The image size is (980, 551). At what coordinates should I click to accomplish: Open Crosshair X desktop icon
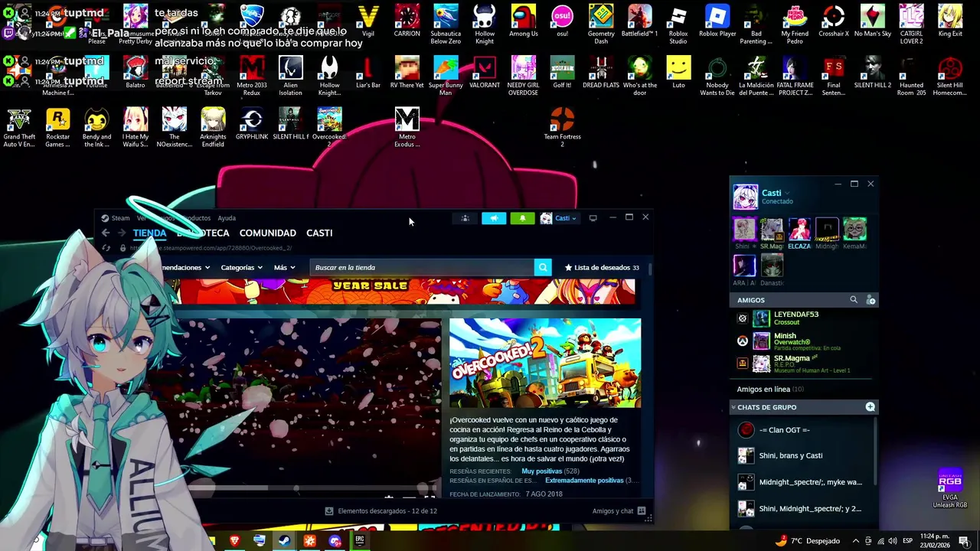833,21
